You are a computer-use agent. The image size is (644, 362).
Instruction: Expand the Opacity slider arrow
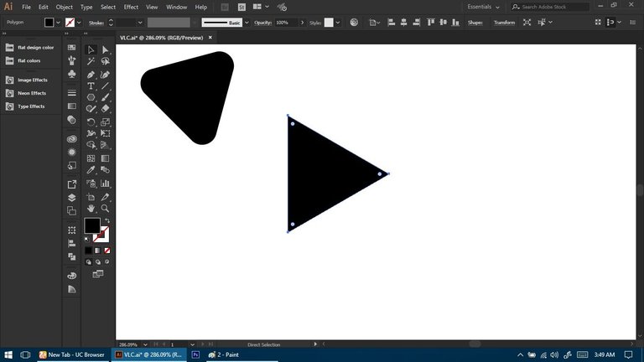pos(302,23)
